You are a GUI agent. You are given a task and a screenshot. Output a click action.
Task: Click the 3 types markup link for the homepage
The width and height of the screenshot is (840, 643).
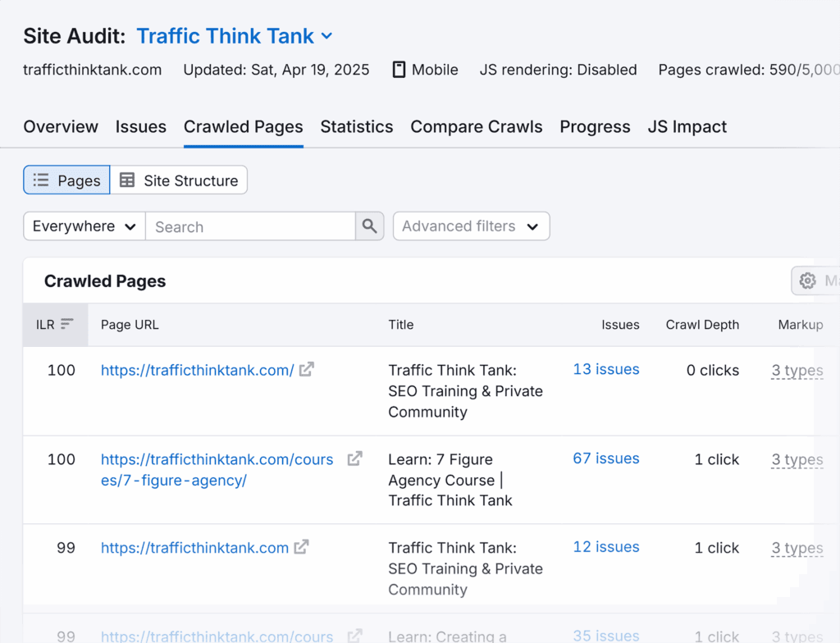[797, 370]
